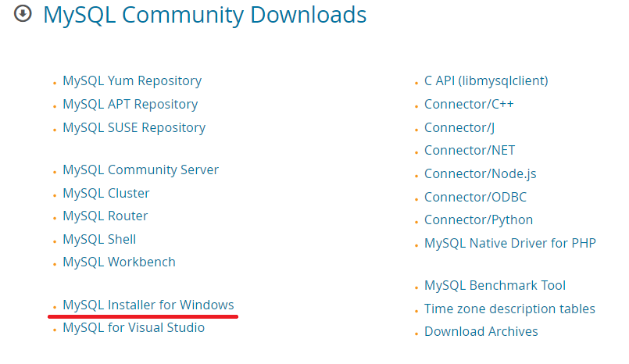The width and height of the screenshot is (629, 364).
Task: Select the Connector/C++ link
Action: point(469,104)
